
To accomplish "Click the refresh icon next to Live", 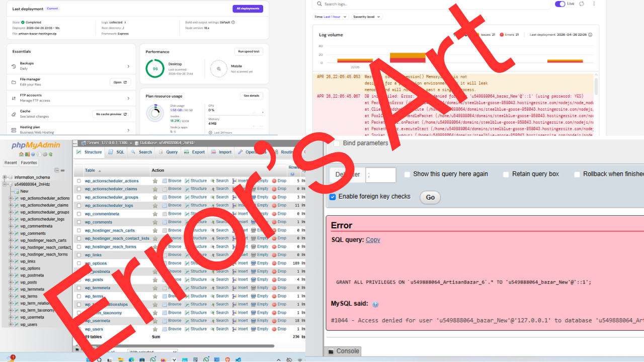I will [582, 4].
